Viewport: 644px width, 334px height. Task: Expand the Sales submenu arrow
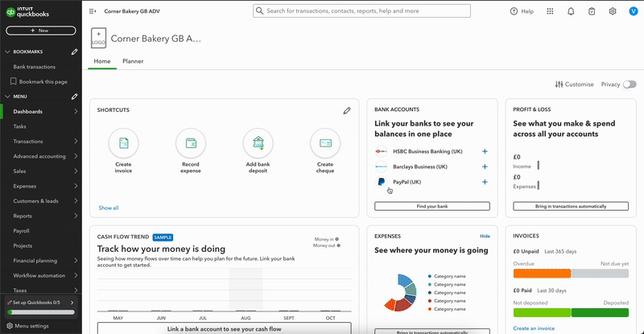point(76,171)
